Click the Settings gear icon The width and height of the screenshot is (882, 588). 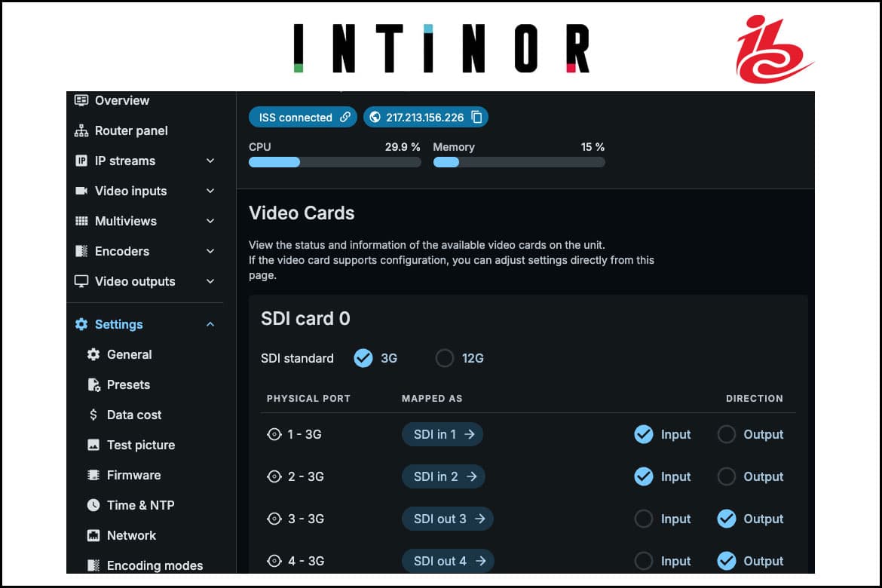point(81,324)
